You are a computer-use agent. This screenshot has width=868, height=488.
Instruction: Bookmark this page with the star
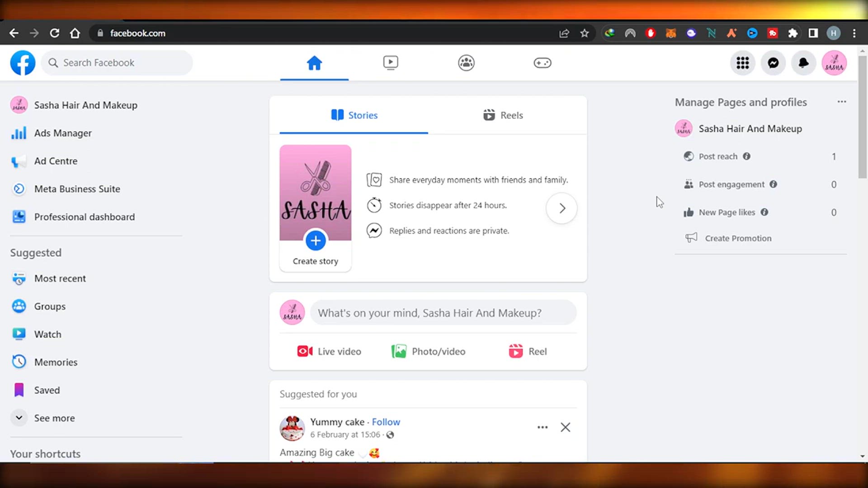tap(585, 33)
